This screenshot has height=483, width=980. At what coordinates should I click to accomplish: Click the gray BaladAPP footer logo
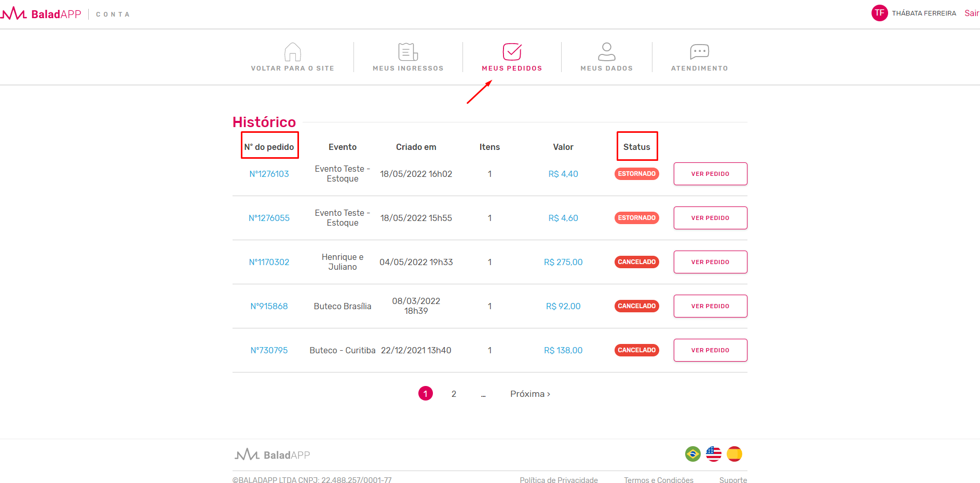pos(273,454)
